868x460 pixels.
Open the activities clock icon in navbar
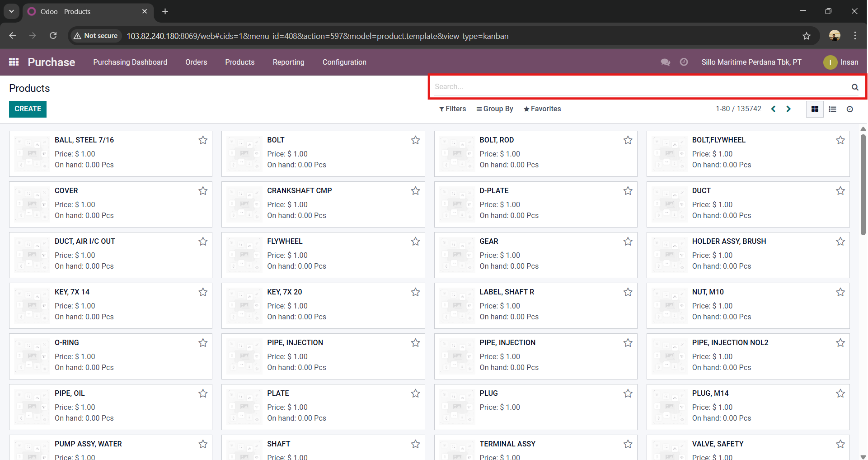(x=684, y=62)
